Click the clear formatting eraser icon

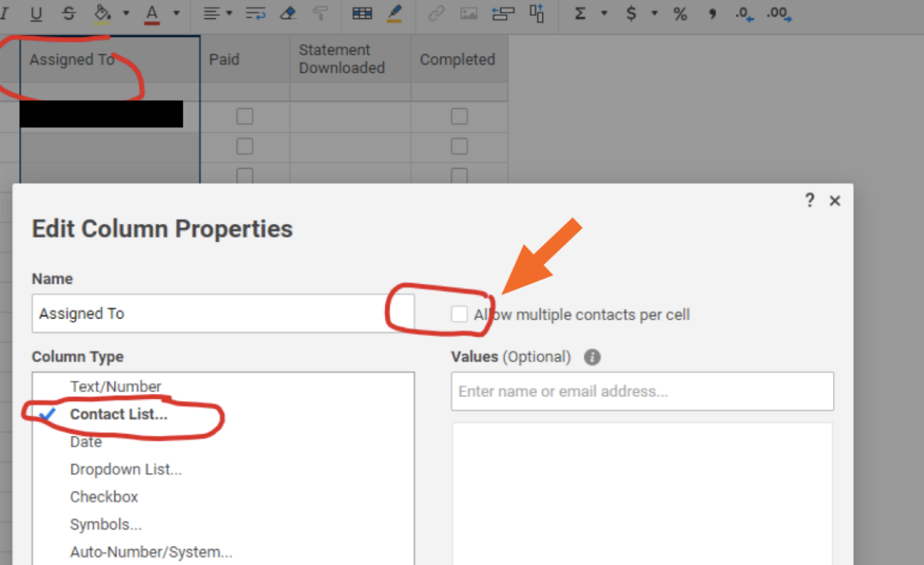(x=287, y=13)
